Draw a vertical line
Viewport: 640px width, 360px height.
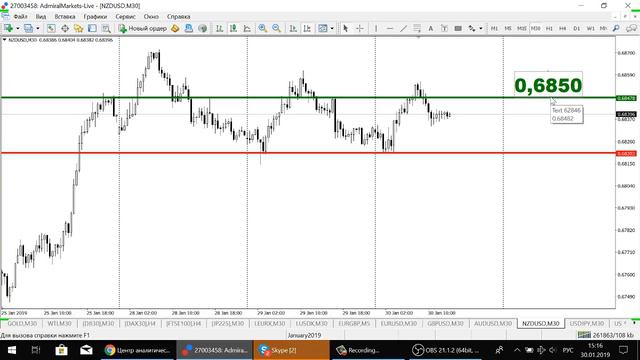point(376,28)
